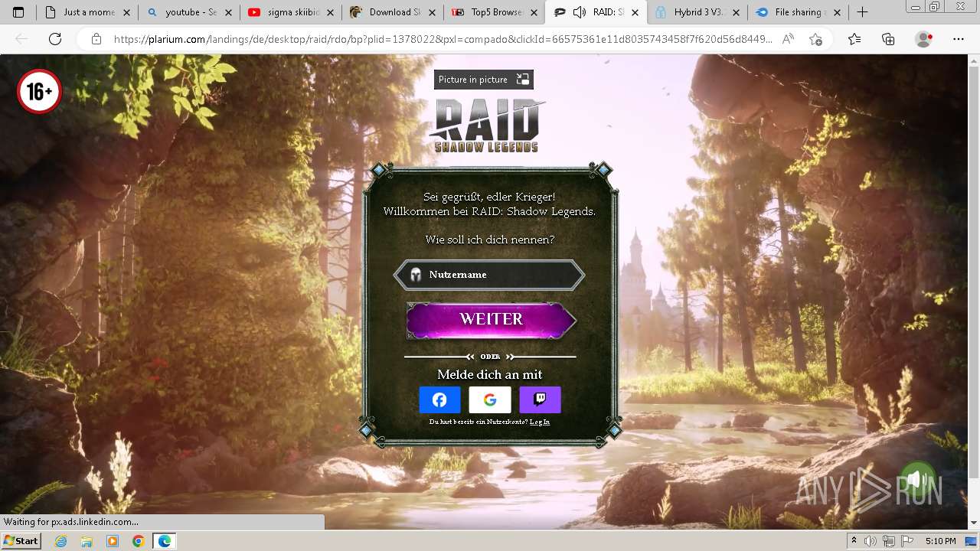Viewport: 980px width, 551px height.
Task: Select the Edge taskbar button
Action: point(165,541)
